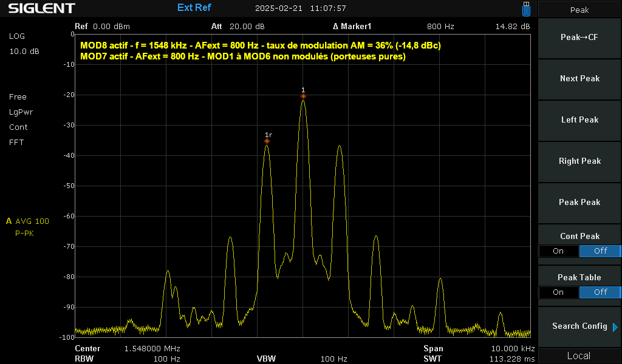Screen dimensions: 622x364
Task: Select the Att 20.00 dB value
Action: tap(247, 27)
